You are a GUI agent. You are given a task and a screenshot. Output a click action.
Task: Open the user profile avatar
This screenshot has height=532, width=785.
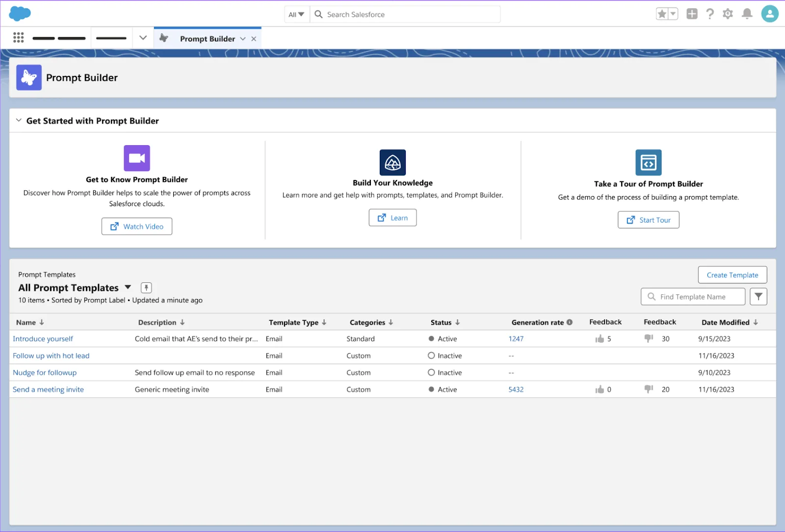click(x=770, y=14)
